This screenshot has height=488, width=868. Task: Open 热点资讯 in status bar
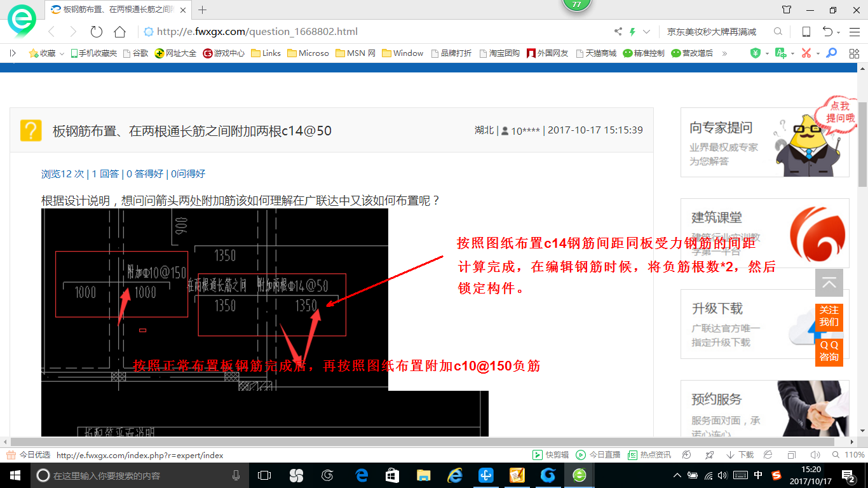(649, 455)
